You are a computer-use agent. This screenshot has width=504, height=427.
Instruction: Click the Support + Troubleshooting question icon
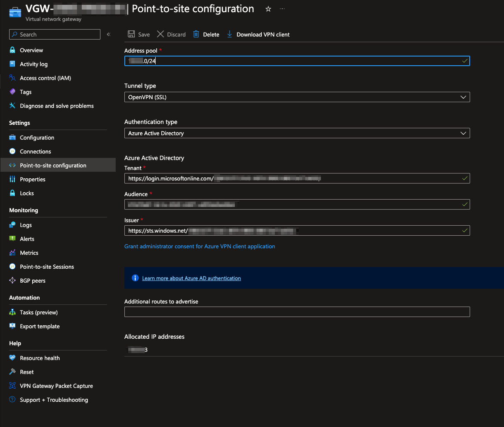coord(12,399)
